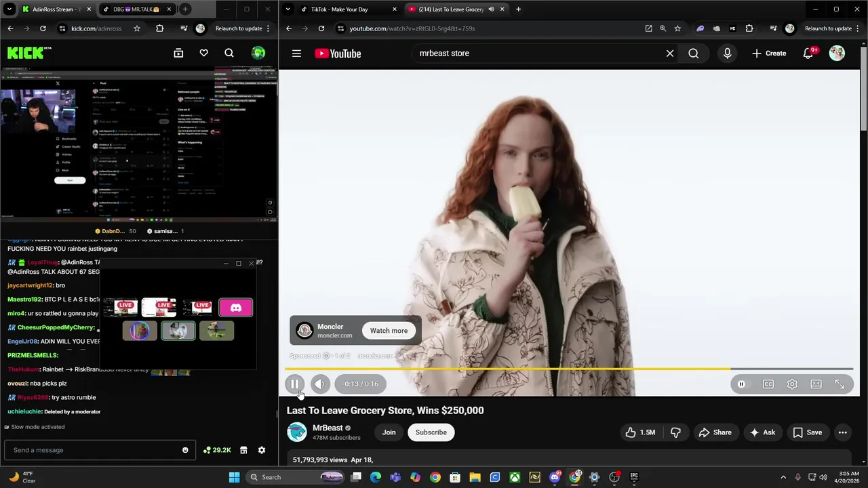The image size is (868, 488).
Task: Select the pink Discord tile in popup
Action: point(236,308)
